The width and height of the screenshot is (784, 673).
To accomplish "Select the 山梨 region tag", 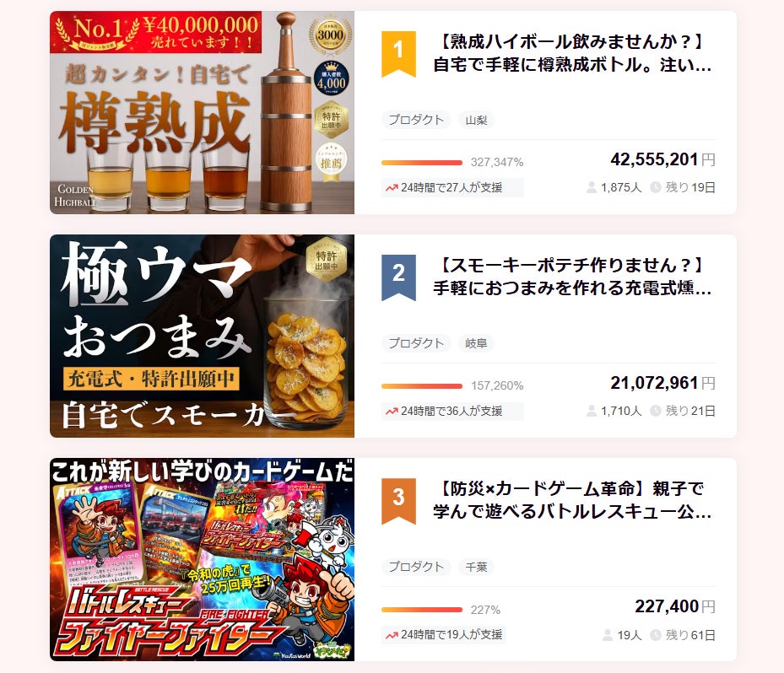I will pyautogui.click(x=476, y=120).
